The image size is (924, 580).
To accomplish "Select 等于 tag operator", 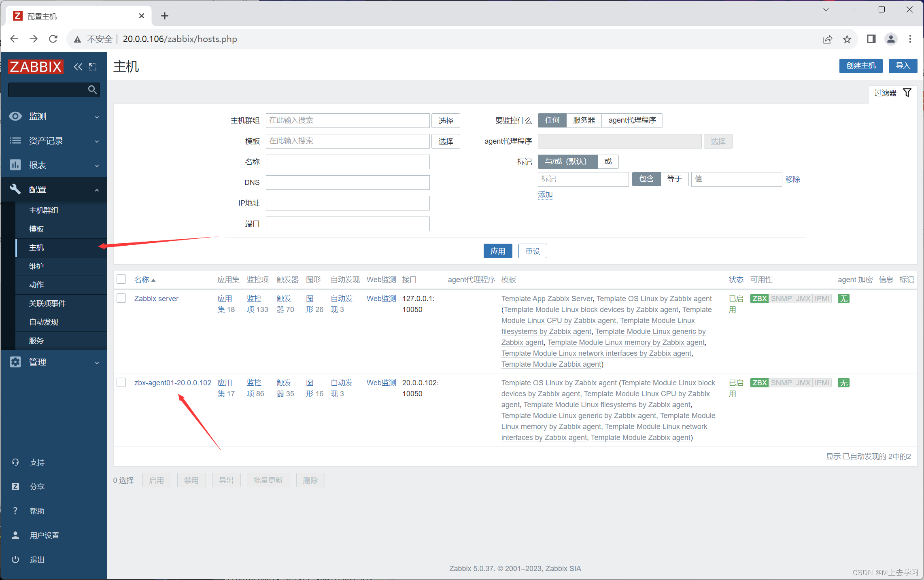I will click(674, 179).
